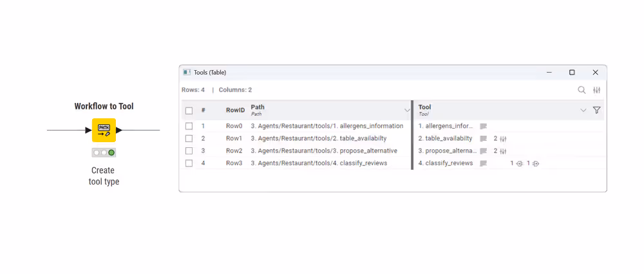
Task: Click tool name '2. table_availabilty'
Action: point(445,138)
